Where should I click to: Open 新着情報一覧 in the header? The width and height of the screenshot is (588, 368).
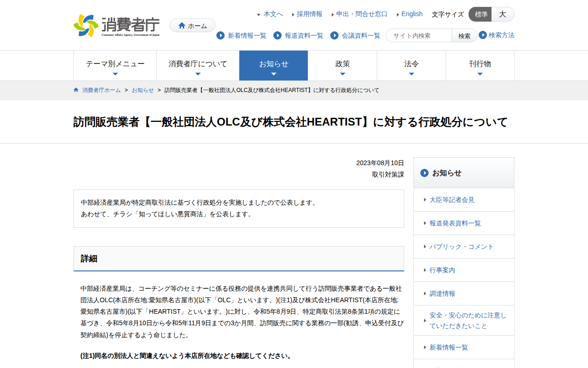pyautogui.click(x=247, y=35)
